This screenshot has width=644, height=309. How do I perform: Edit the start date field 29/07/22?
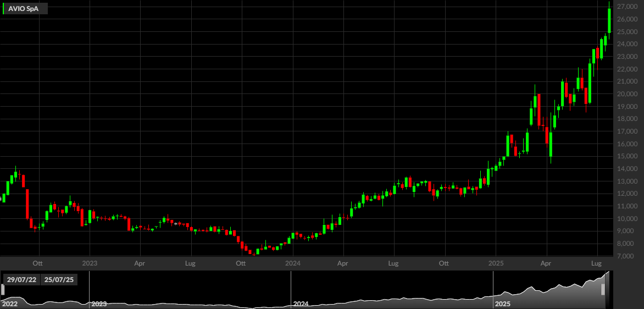21,280
